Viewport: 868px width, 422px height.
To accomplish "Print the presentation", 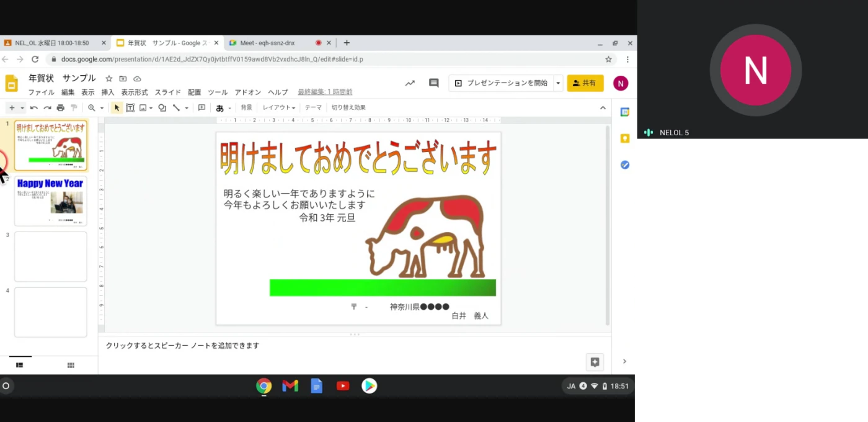I will pyautogui.click(x=60, y=108).
